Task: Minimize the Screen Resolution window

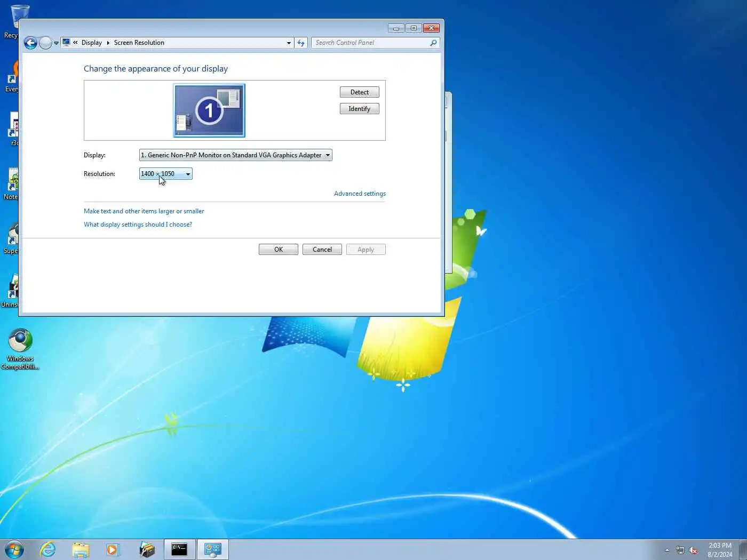Action: click(396, 28)
